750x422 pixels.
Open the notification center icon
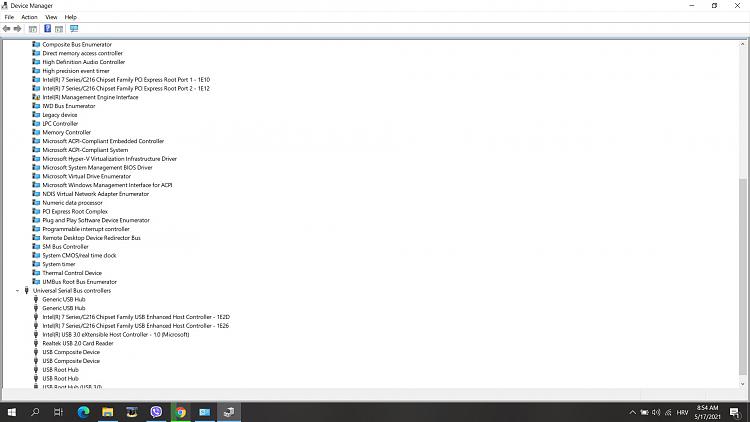pos(735,412)
